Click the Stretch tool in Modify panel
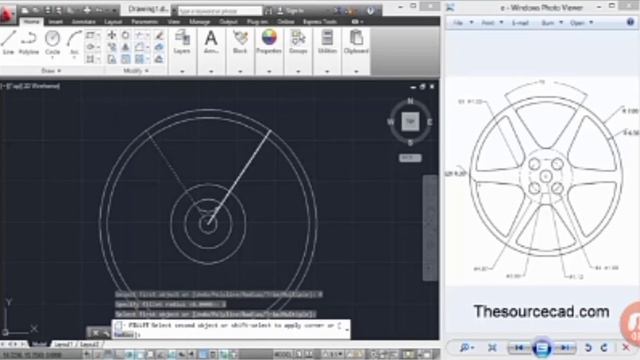 [x=111, y=59]
